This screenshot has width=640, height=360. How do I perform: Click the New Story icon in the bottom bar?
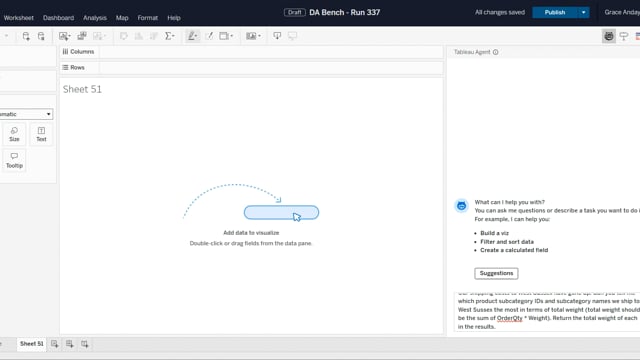85,344
